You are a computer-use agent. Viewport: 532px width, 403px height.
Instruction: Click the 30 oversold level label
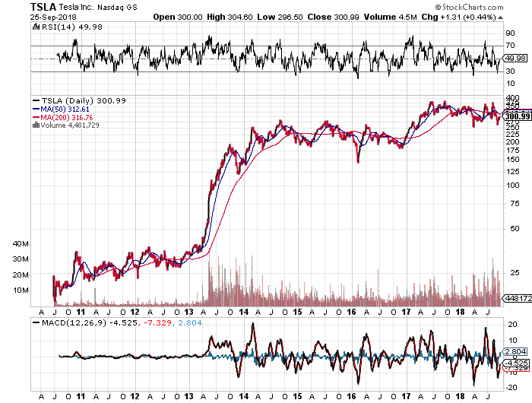(x=510, y=71)
